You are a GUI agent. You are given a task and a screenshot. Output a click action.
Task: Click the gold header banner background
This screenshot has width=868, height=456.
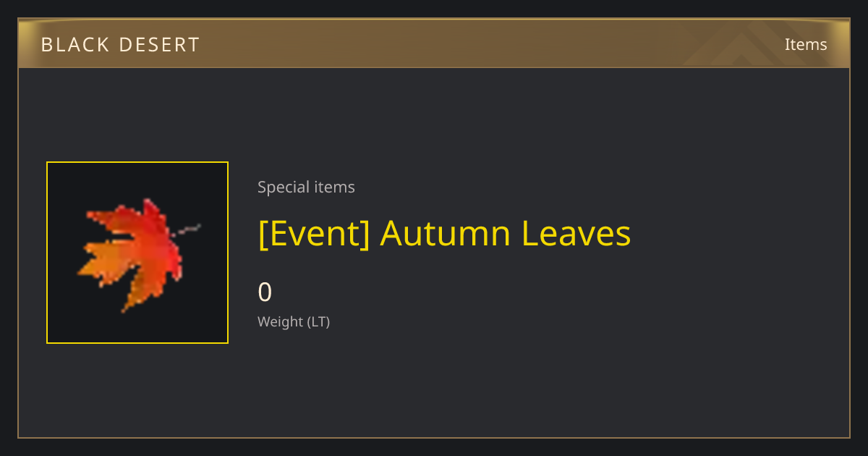[434, 43]
